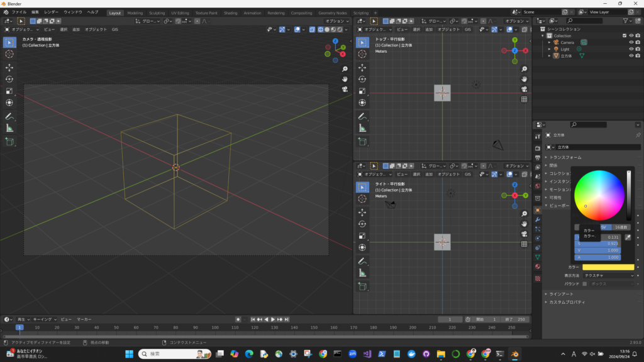The width and height of the screenshot is (644, 362).
Task: Toggle visibility of the 立方体 object
Action: [x=631, y=56]
